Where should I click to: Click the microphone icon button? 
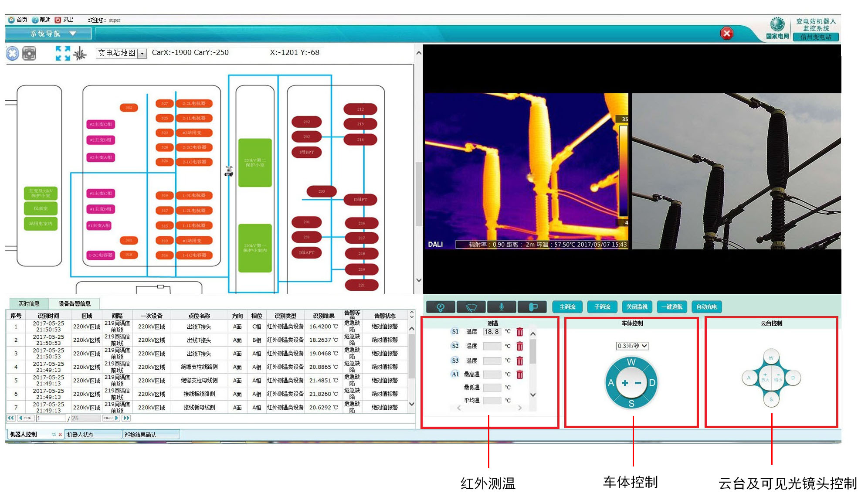coord(502,307)
